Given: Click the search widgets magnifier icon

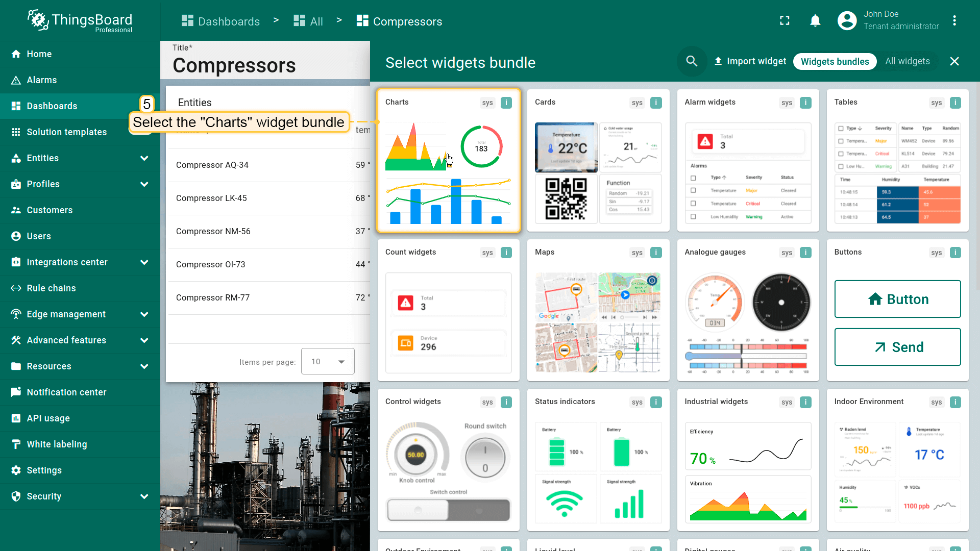Looking at the screenshot, I should point(692,61).
